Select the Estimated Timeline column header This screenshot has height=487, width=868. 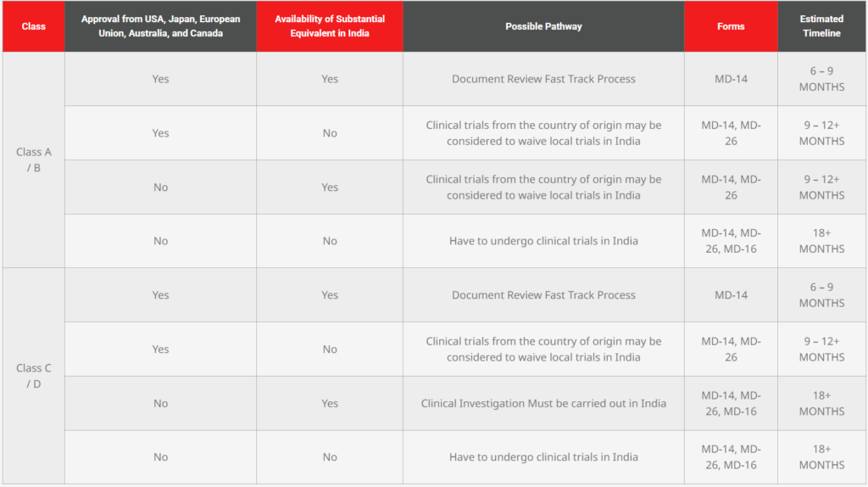point(821,26)
